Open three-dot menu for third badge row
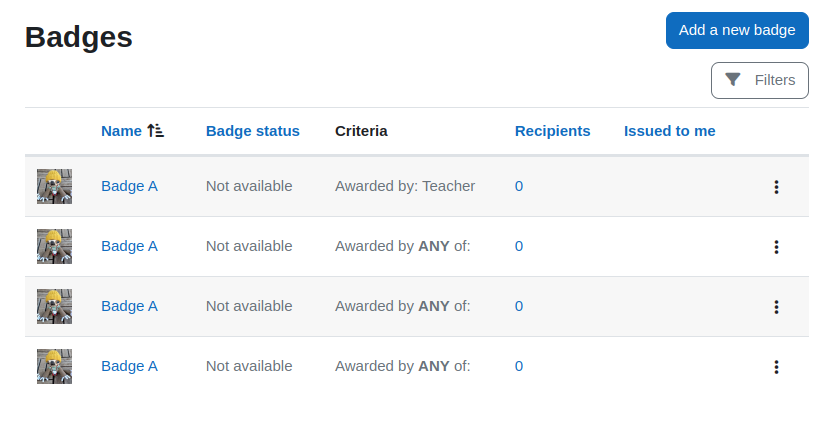The width and height of the screenshot is (830, 421). pos(776,307)
